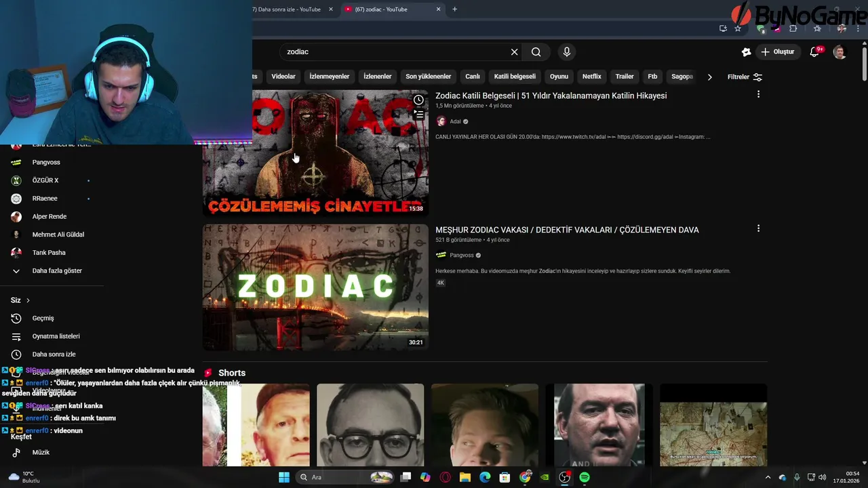Open the Short showing a map
This screenshot has width=868, height=488.
coord(713,425)
